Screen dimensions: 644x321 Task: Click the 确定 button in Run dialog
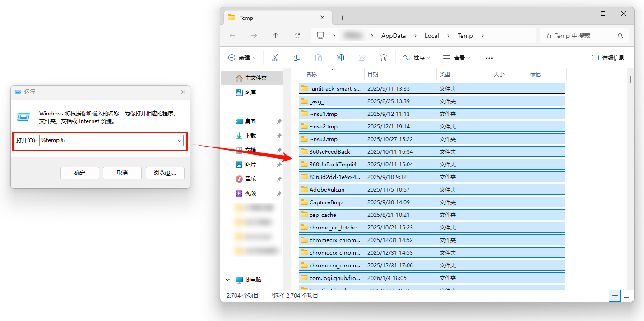pos(80,173)
